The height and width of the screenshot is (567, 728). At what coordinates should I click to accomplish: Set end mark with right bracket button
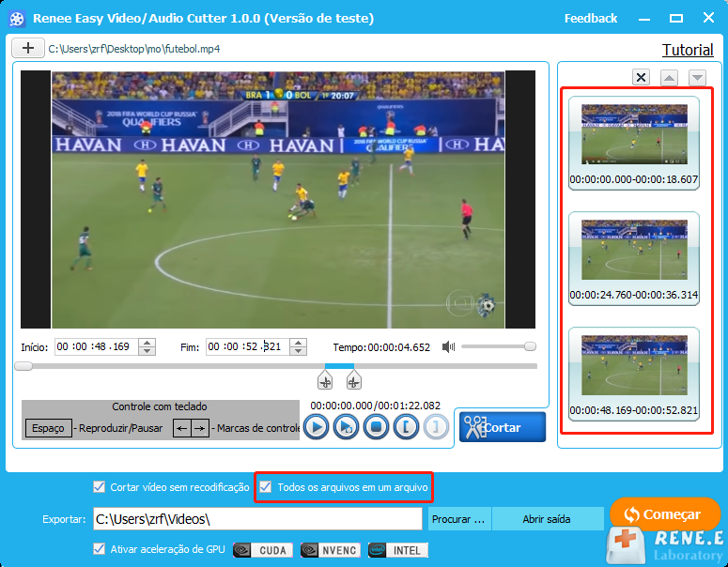click(x=436, y=427)
